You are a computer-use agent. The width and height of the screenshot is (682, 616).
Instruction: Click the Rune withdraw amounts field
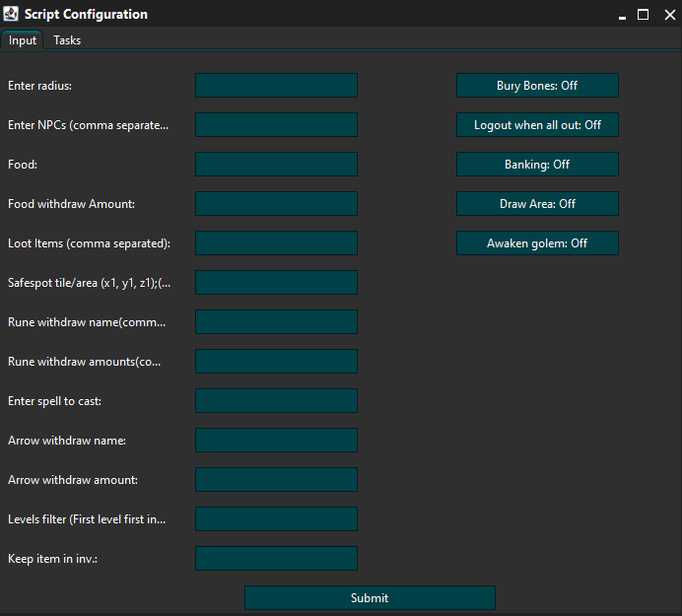click(x=276, y=362)
